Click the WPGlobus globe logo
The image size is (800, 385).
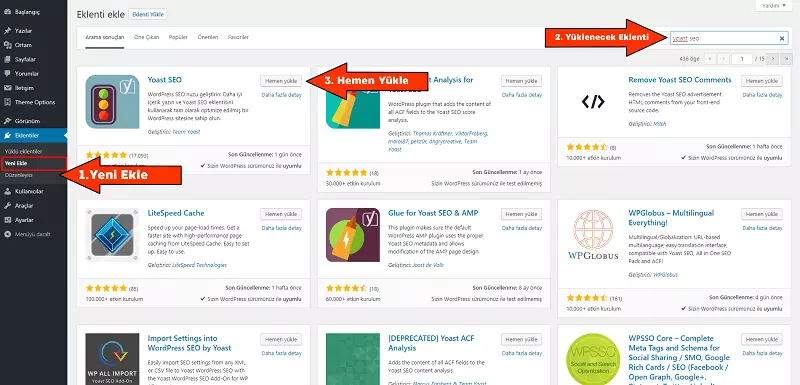(x=593, y=235)
